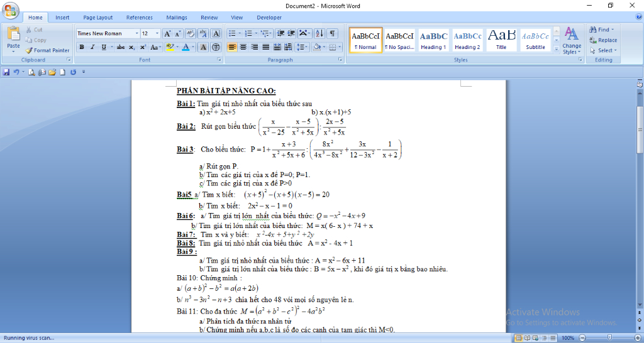644x343 pixels.
Task: Click the Replace button
Action: [603, 40]
